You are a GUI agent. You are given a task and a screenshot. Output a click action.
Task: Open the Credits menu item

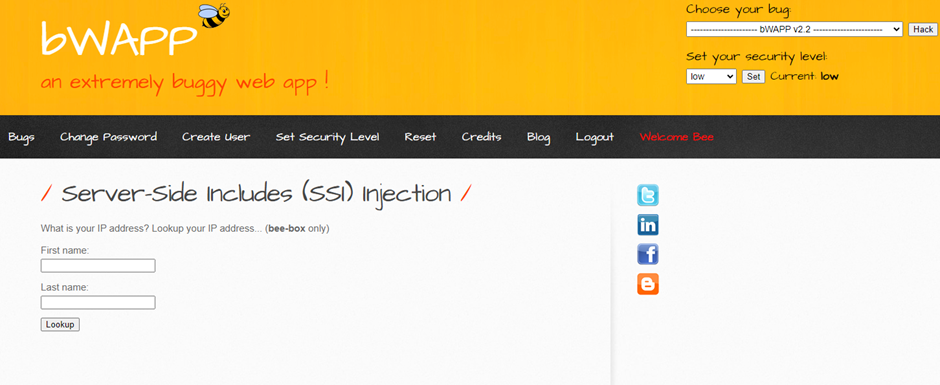[x=481, y=137]
